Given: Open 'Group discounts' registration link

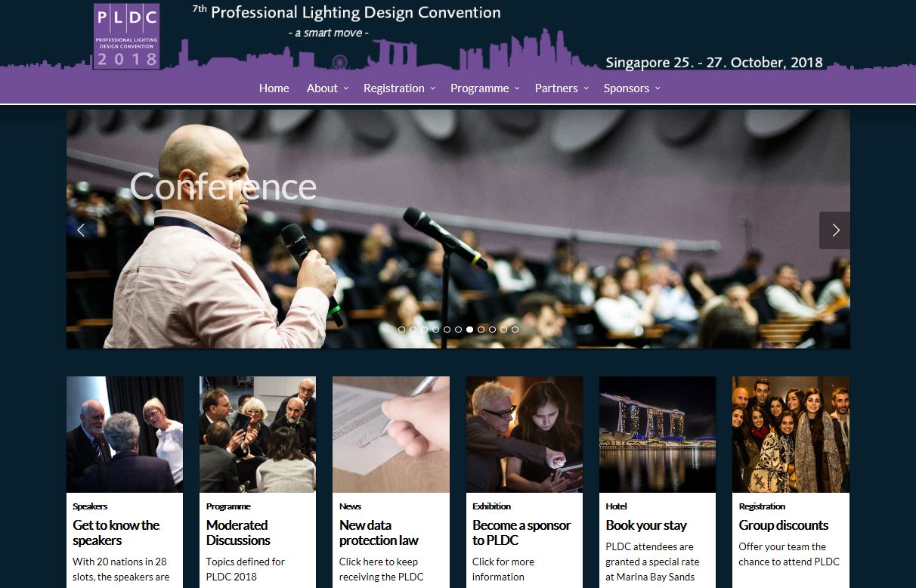Looking at the screenshot, I should click(x=784, y=525).
